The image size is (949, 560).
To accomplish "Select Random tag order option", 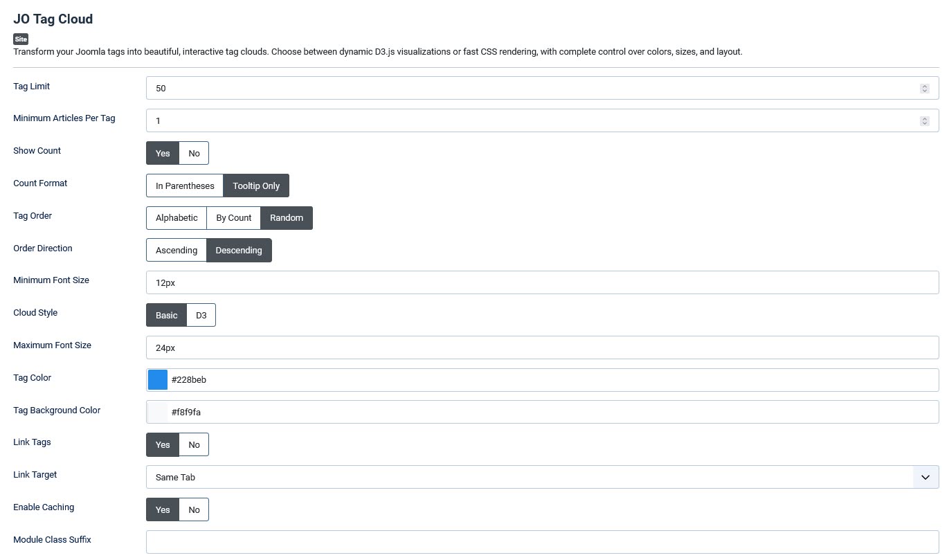I will tap(287, 218).
